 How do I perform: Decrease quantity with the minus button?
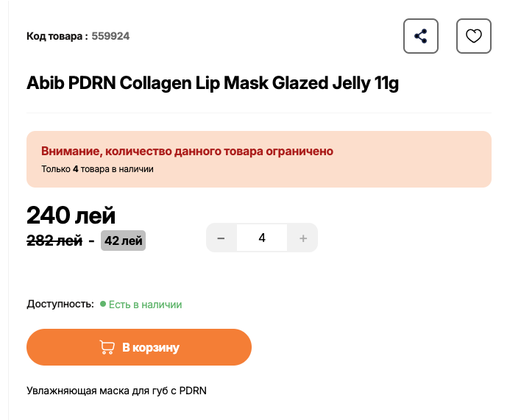(221, 238)
